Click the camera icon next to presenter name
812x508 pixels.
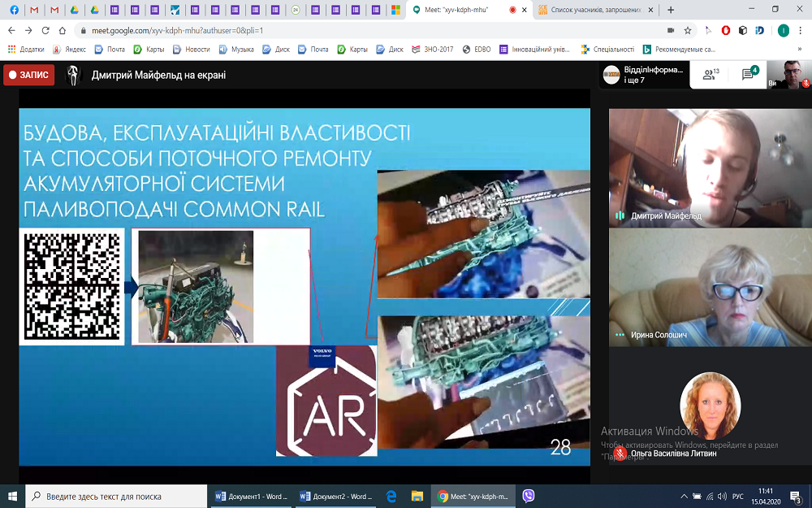(74, 74)
